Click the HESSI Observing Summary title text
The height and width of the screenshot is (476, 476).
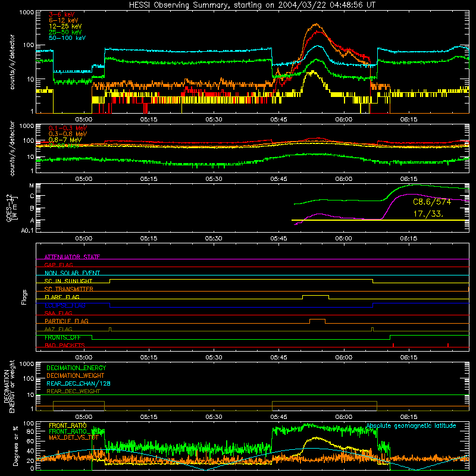pyautogui.click(x=252, y=5)
